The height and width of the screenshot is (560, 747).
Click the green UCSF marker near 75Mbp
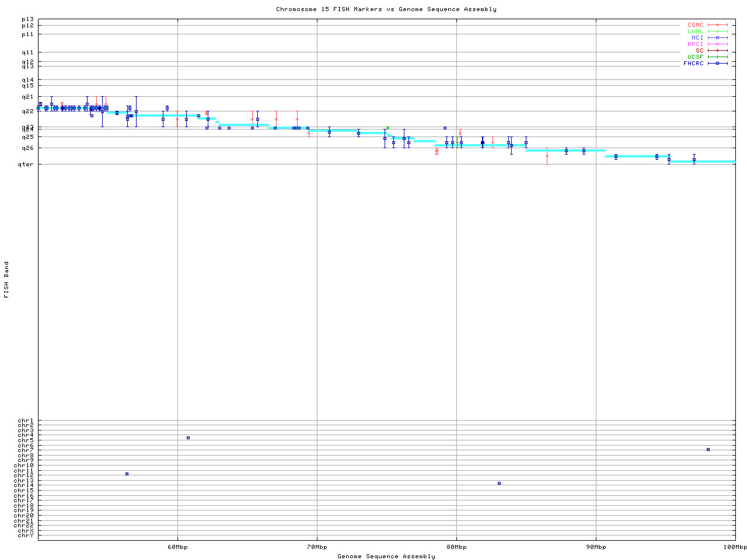pyautogui.click(x=388, y=128)
